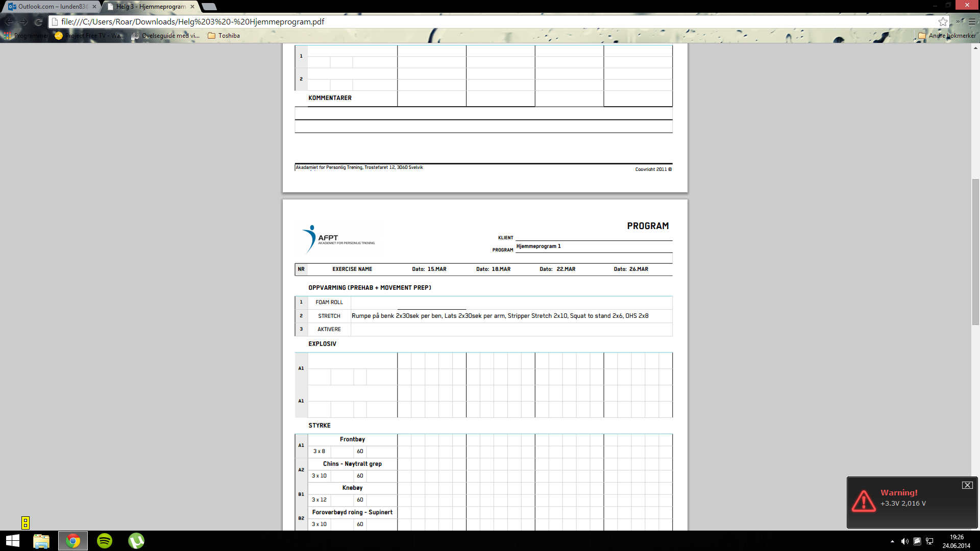Open a new browser tab
This screenshot has width=980, height=551.
tap(209, 7)
